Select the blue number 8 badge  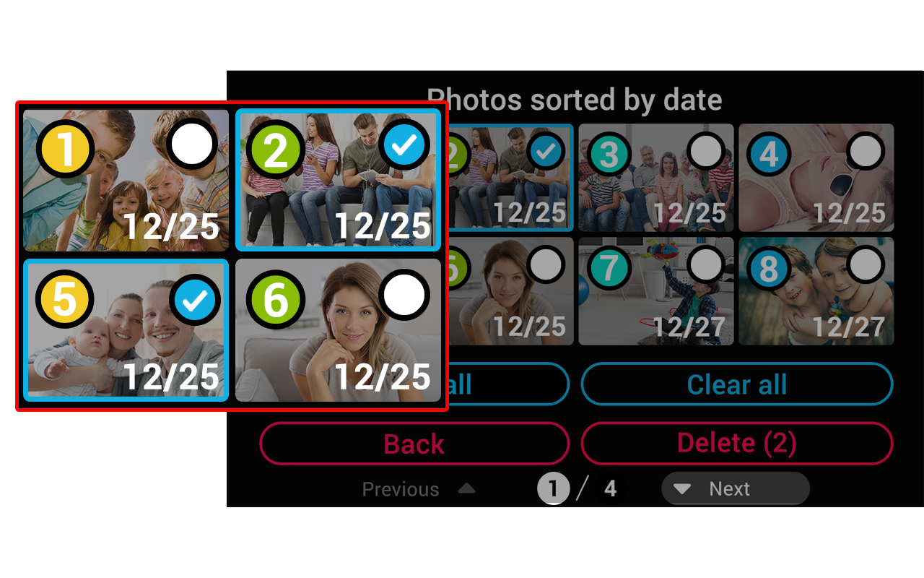click(x=770, y=268)
